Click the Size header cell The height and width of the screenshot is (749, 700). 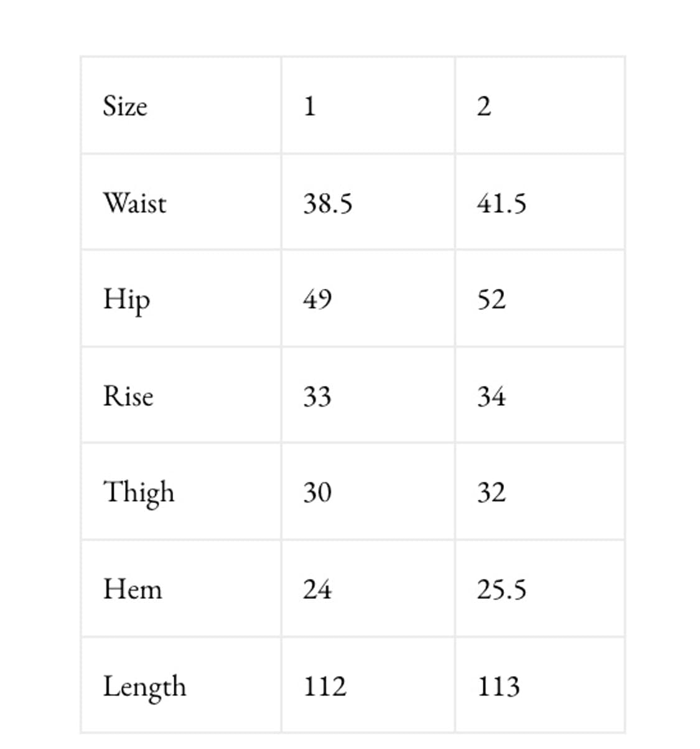[x=125, y=106]
